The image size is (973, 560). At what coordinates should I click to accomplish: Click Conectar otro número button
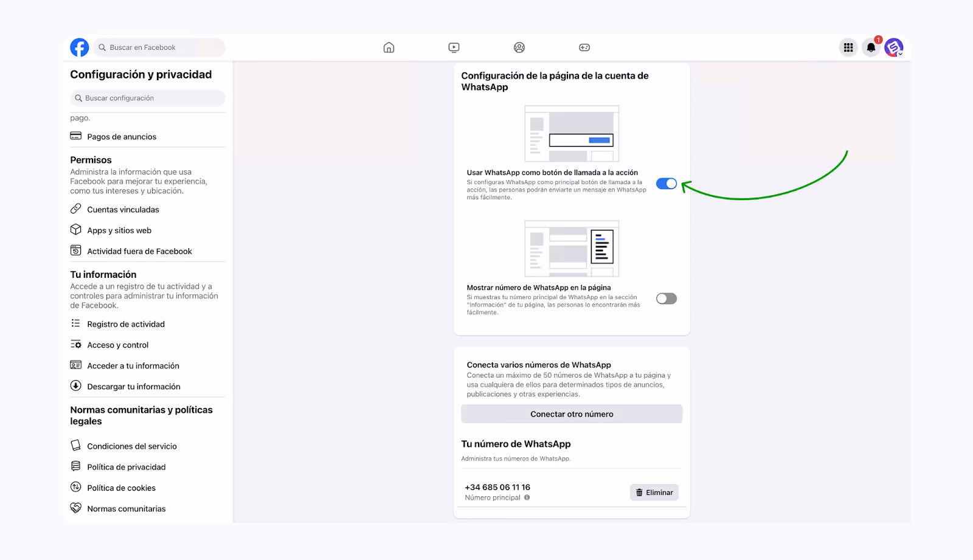(572, 414)
